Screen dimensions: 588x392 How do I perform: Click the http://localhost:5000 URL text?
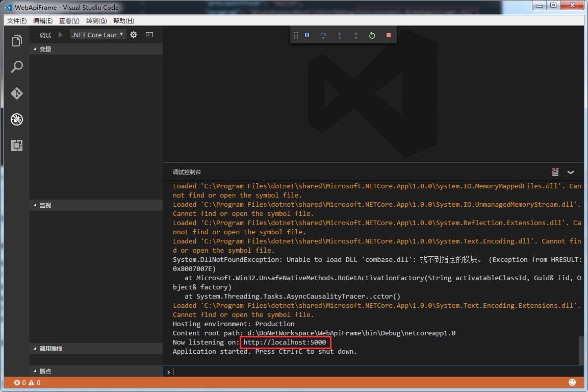pos(285,342)
